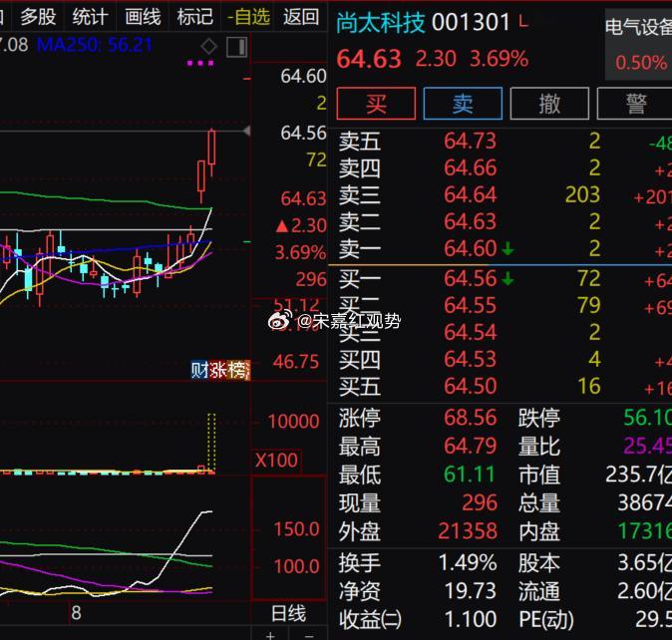Click the 买一 volume 72
This screenshot has width=672, height=640.
pyautogui.click(x=589, y=279)
